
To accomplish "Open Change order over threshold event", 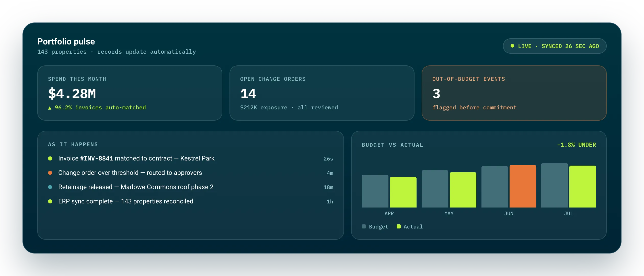I will click(191, 173).
